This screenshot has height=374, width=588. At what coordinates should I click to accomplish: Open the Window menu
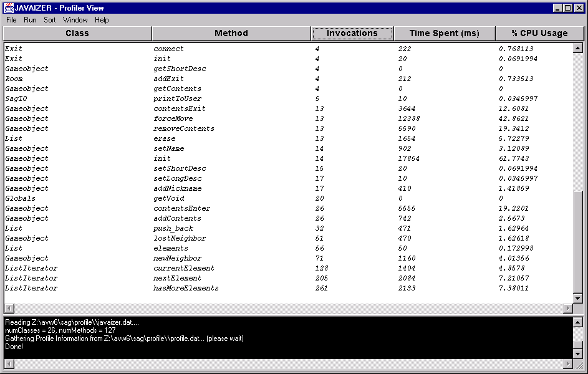(x=75, y=20)
